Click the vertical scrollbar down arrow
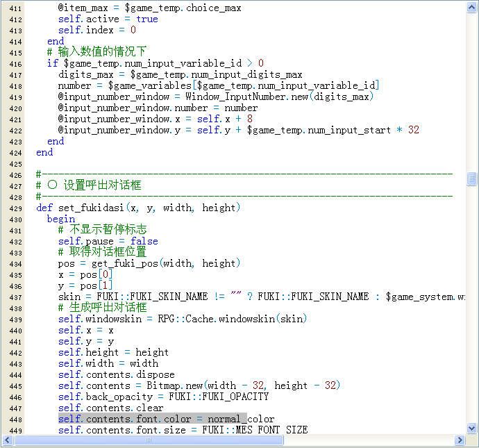This screenshot has height=448, width=479. [x=471, y=428]
